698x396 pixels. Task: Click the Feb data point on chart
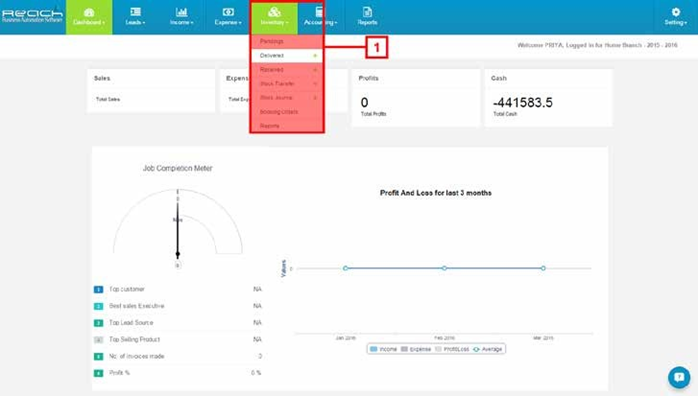tap(444, 268)
